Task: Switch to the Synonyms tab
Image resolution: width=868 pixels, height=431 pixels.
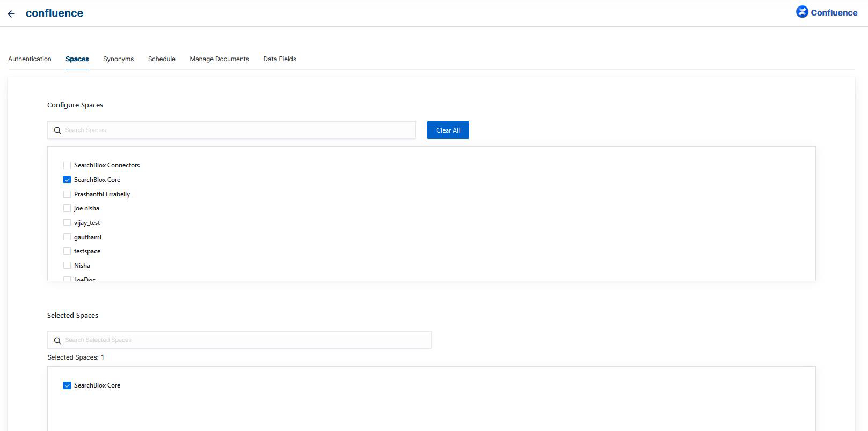Action: [x=118, y=59]
